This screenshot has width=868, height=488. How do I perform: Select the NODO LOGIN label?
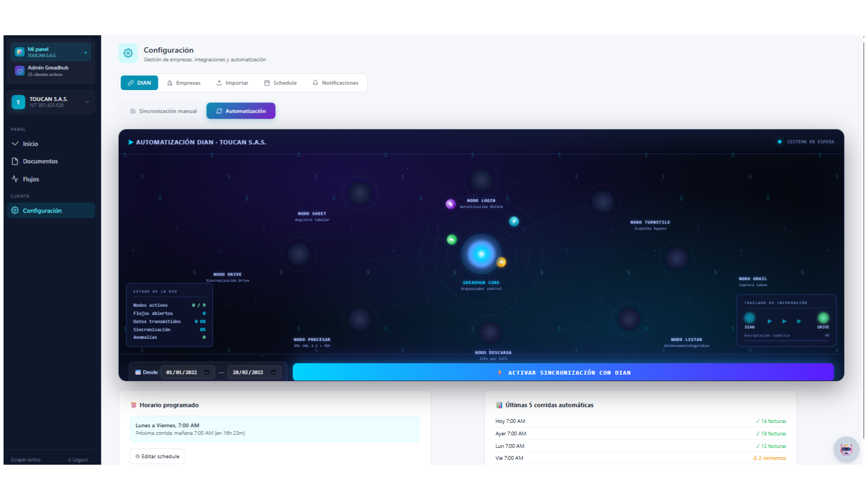(x=481, y=201)
